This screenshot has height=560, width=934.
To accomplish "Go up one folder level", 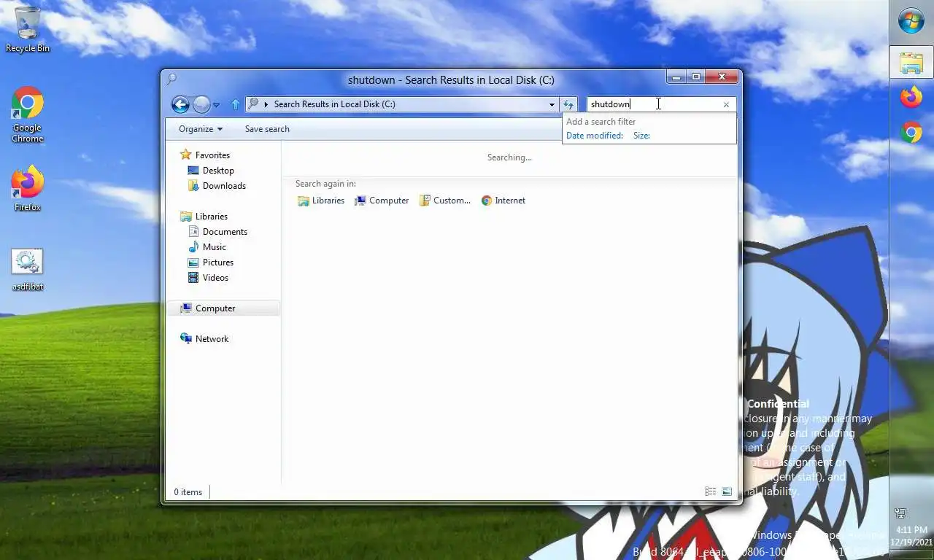I will tap(235, 104).
